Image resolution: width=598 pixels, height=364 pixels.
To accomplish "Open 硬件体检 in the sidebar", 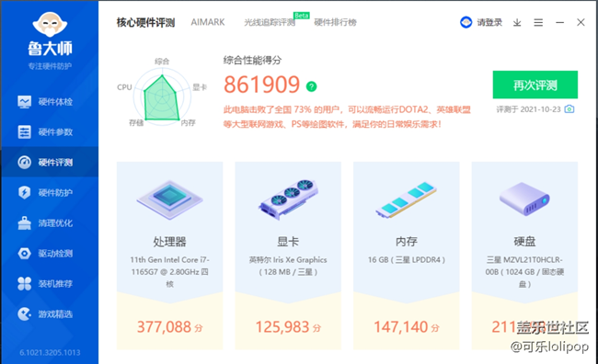I will pyautogui.click(x=50, y=102).
